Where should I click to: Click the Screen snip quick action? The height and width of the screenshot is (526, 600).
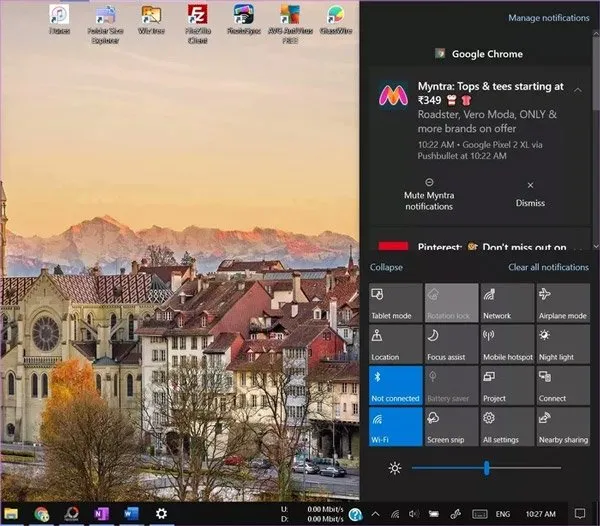(x=451, y=426)
